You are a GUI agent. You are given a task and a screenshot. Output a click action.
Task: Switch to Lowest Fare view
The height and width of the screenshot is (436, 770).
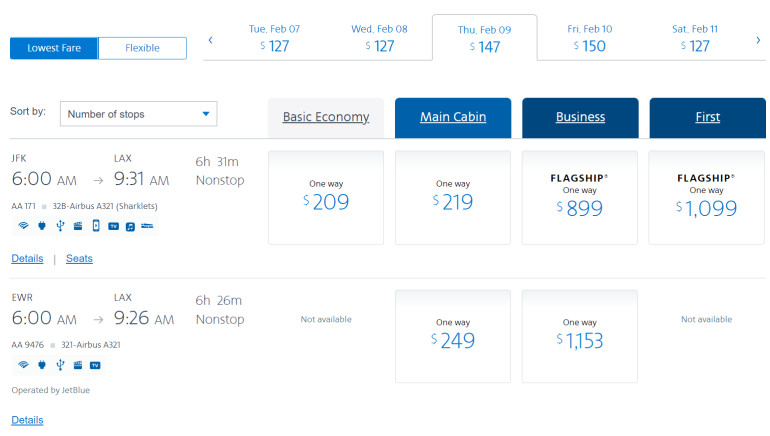click(54, 48)
